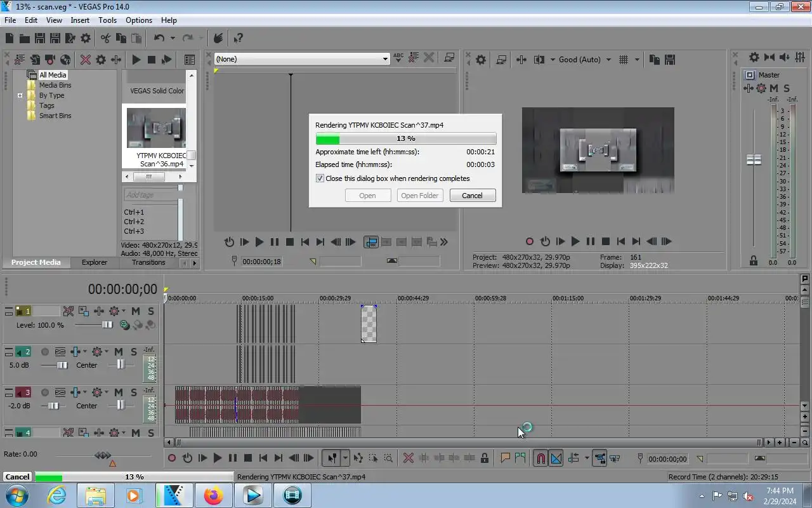This screenshot has height=508, width=812.
Task: Adjust track 1 Level slider
Action: click(x=108, y=324)
